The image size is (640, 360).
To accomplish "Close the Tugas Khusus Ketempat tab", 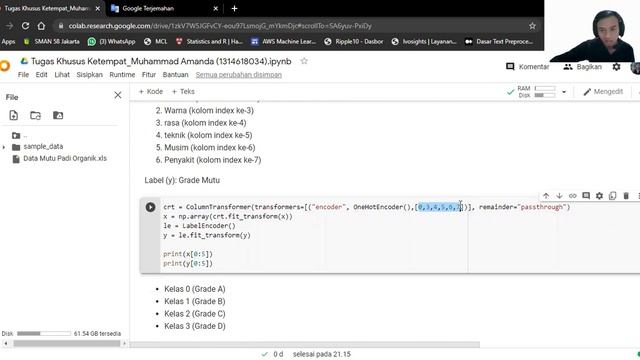I will click(98, 8).
